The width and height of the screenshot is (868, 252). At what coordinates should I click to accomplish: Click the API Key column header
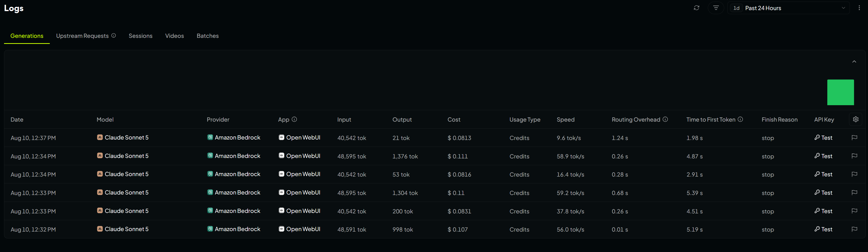tap(824, 119)
